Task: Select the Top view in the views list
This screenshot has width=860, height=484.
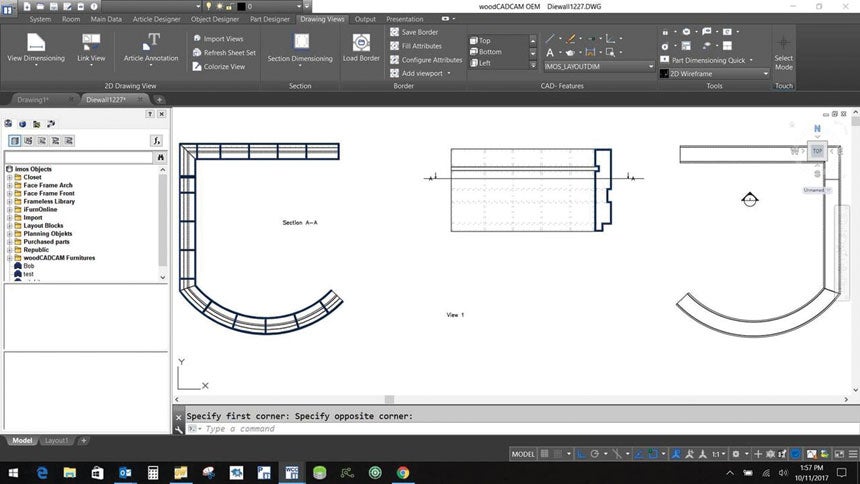Action: (x=480, y=41)
